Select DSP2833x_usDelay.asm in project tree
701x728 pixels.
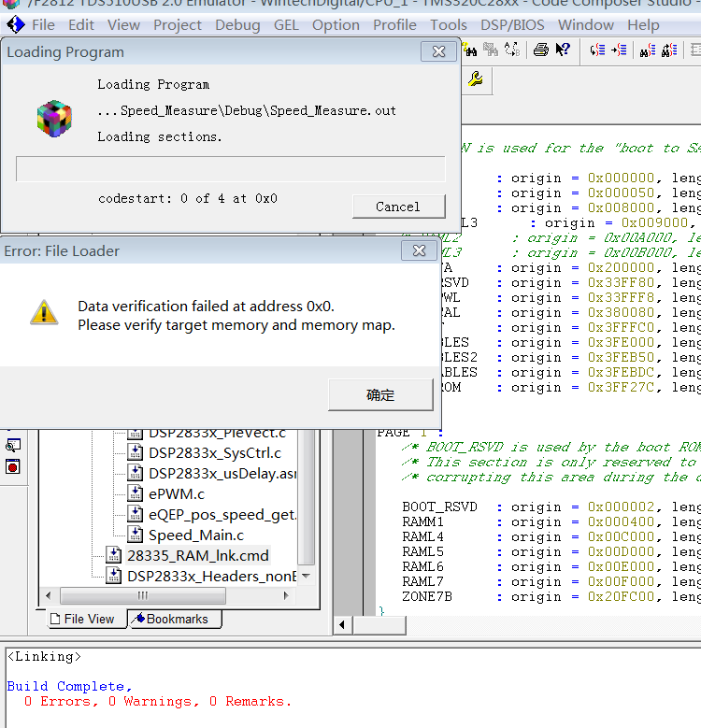222,473
